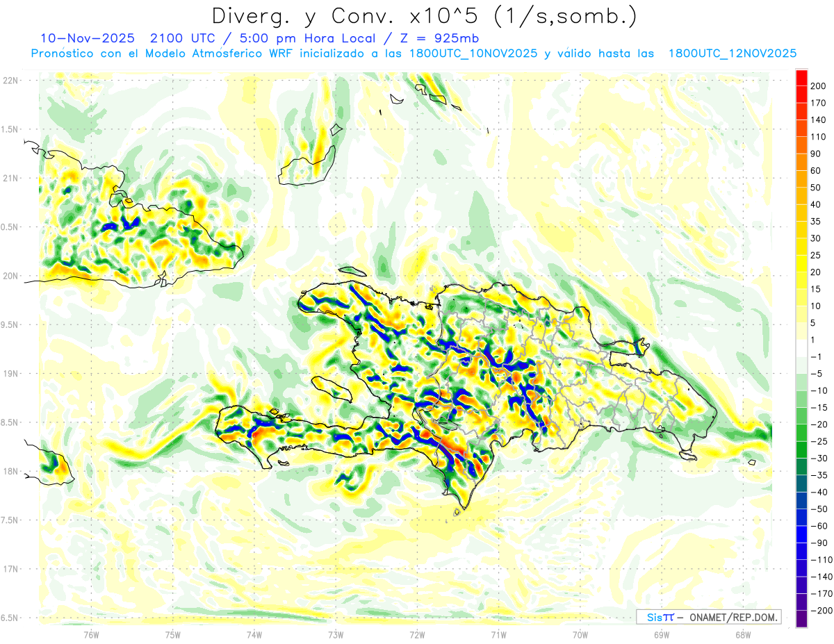The width and height of the screenshot is (834, 644).
Task: Click the '72W' longitude label
Action: [x=417, y=634]
